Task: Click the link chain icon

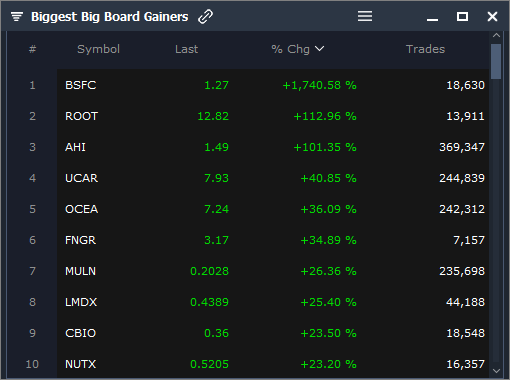Action: click(205, 17)
